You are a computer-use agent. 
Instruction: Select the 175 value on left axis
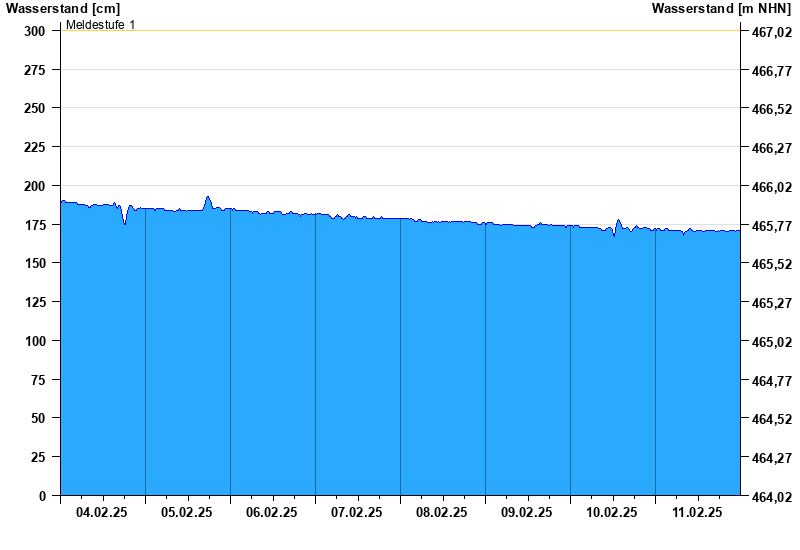(35, 225)
